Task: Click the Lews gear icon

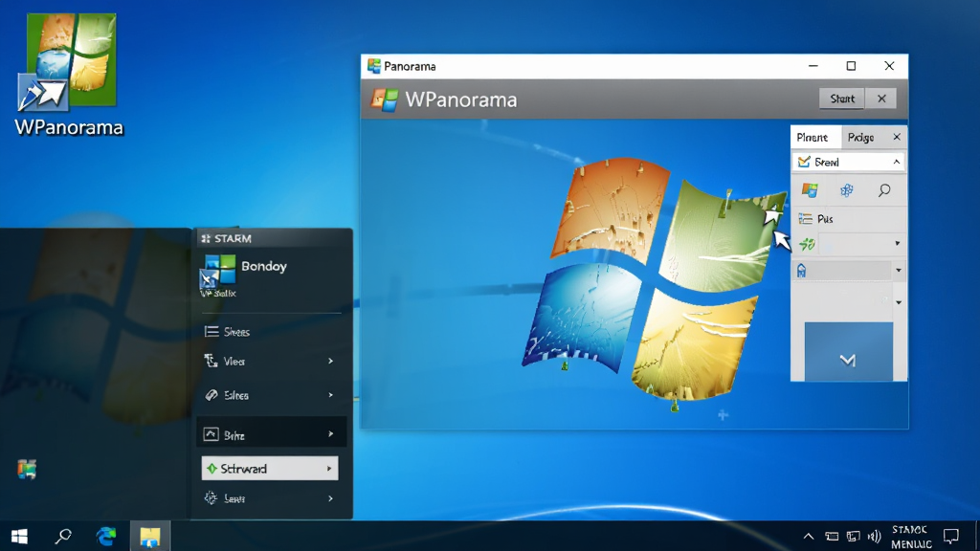Action: 211,497
